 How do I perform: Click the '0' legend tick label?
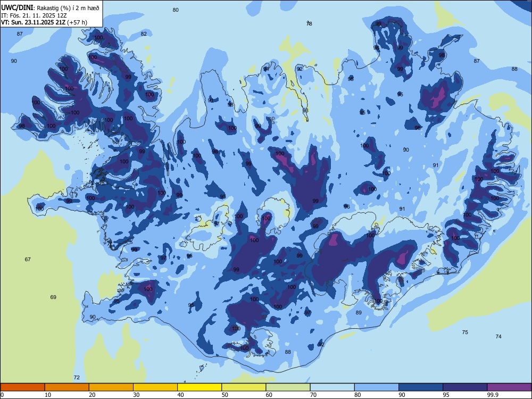click(x=3, y=395)
